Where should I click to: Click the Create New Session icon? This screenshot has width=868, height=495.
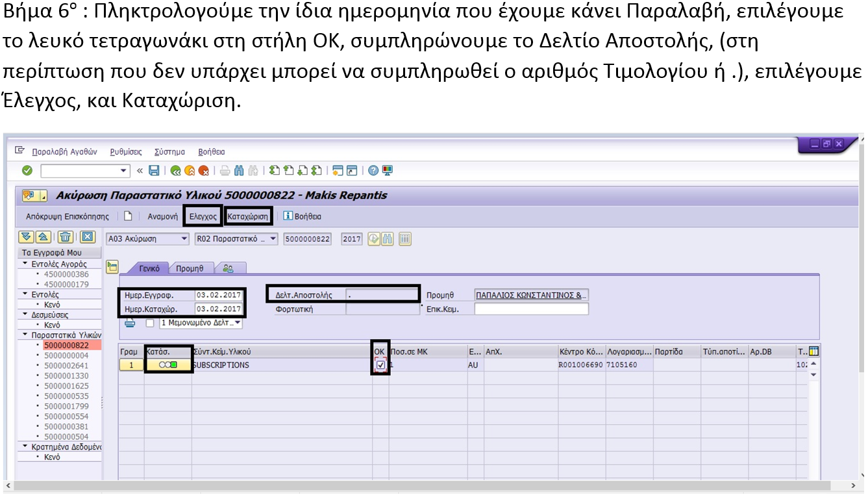pyautogui.click(x=337, y=171)
